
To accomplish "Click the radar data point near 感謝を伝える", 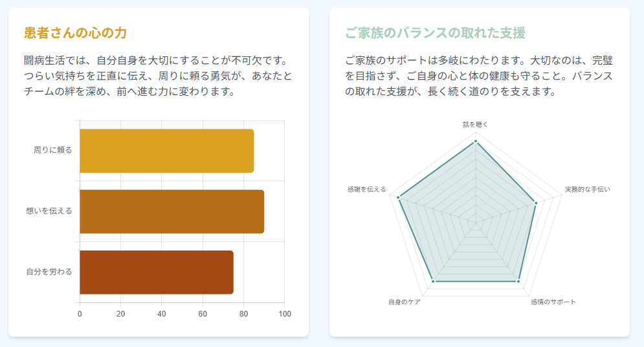I will (399, 198).
